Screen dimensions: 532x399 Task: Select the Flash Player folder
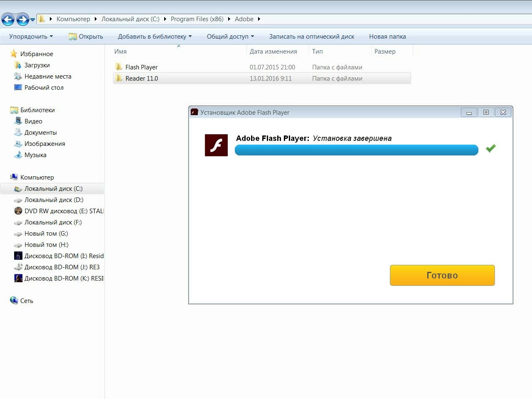[x=262, y=67]
